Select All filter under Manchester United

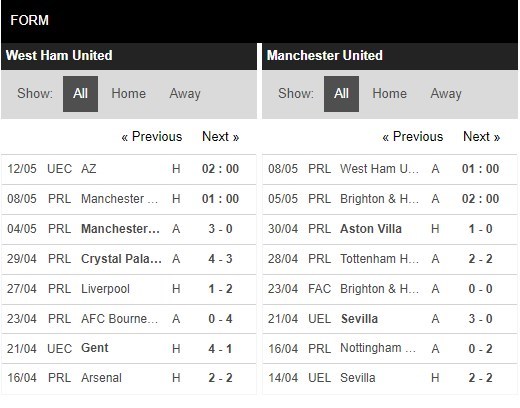[x=341, y=94]
